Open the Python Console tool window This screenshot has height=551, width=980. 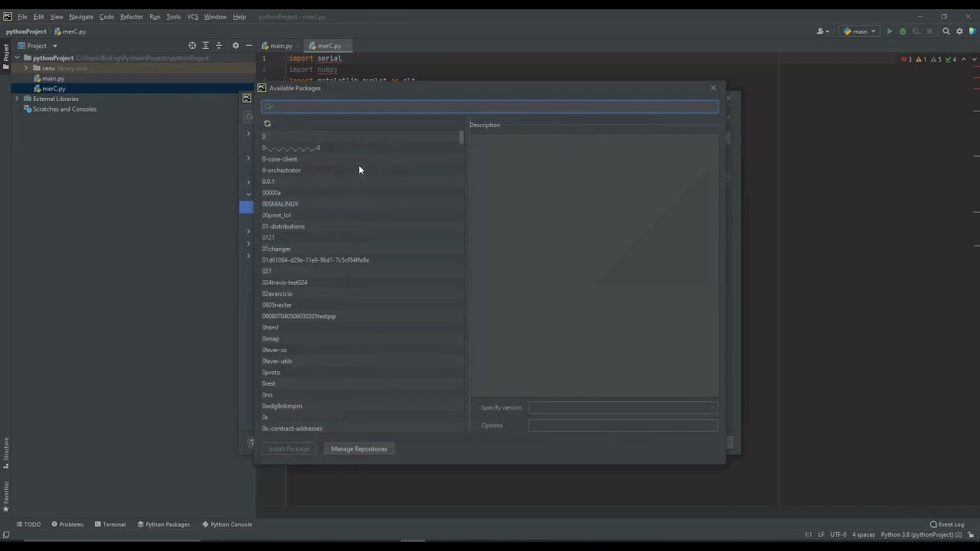[227, 524]
